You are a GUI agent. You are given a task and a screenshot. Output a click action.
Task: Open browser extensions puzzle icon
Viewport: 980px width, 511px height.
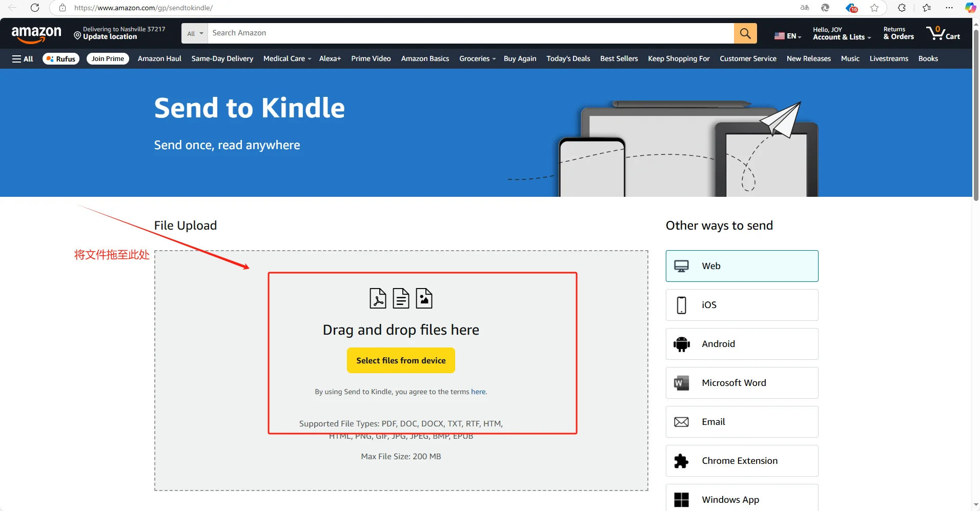(902, 8)
